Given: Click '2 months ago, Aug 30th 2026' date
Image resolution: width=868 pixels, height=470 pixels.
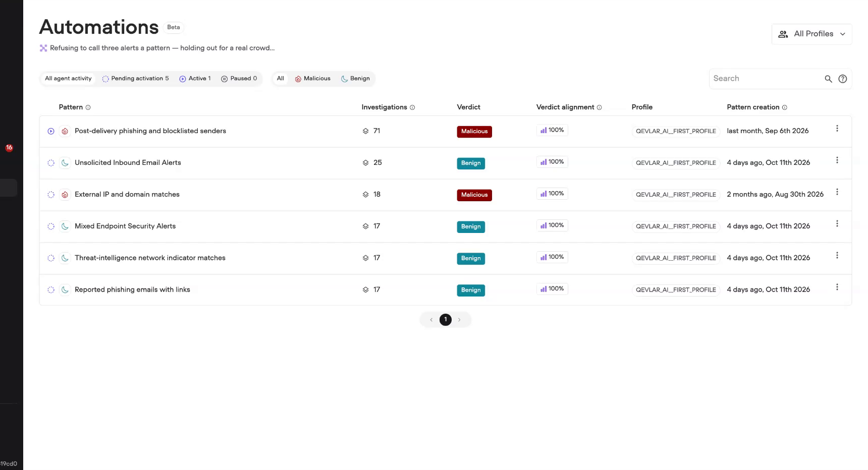Looking at the screenshot, I should 775,195.
